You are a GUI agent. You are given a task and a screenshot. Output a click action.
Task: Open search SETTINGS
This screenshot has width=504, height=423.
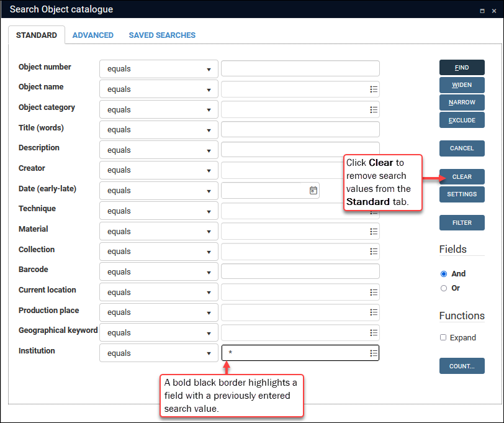tap(462, 194)
